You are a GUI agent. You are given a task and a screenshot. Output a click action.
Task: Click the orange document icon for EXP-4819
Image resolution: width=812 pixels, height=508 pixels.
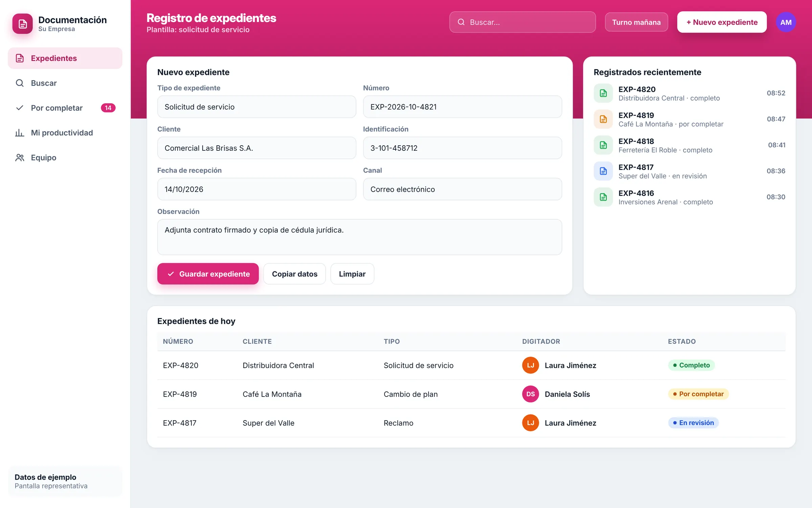603,119
